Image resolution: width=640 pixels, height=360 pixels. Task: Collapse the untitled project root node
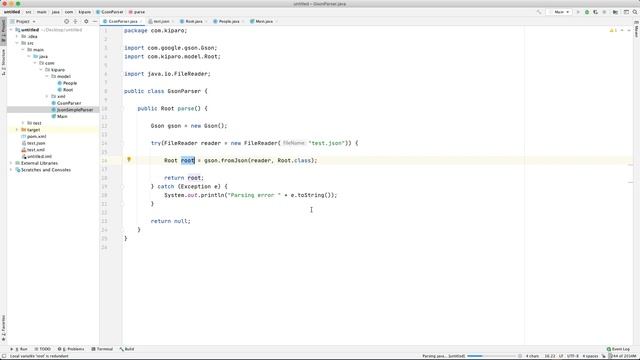coord(11,30)
